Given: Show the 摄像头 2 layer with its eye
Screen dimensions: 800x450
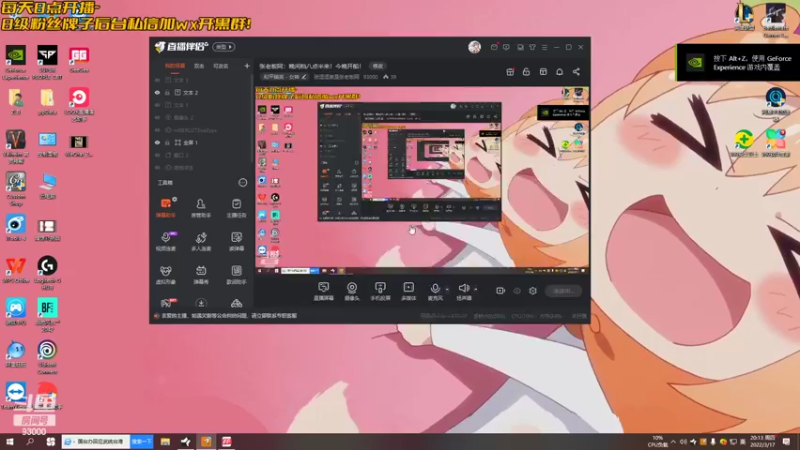Looking at the screenshot, I should tap(158, 117).
